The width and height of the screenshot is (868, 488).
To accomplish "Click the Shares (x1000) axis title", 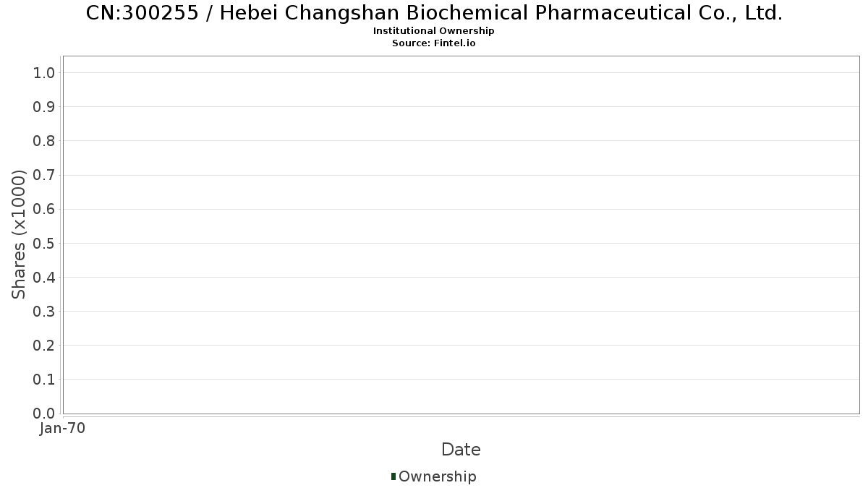I will [x=19, y=234].
